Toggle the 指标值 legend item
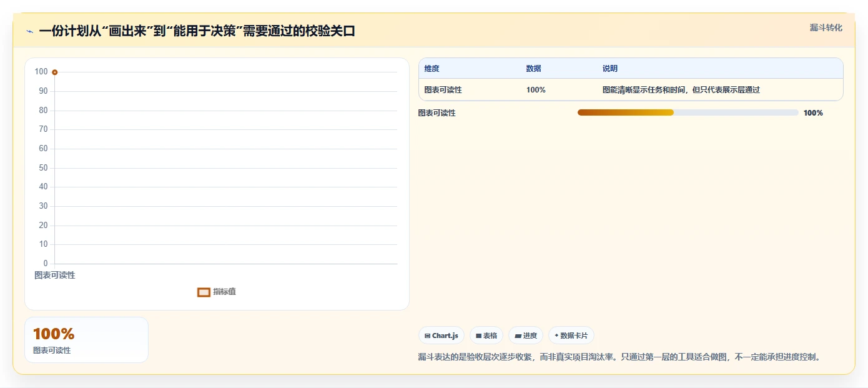 pos(216,292)
